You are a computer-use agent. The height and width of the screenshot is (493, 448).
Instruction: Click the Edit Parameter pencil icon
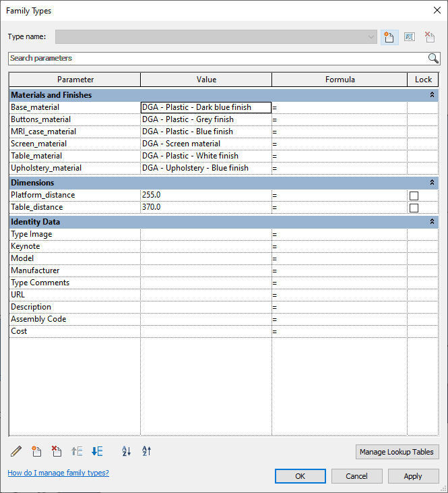coord(16,451)
